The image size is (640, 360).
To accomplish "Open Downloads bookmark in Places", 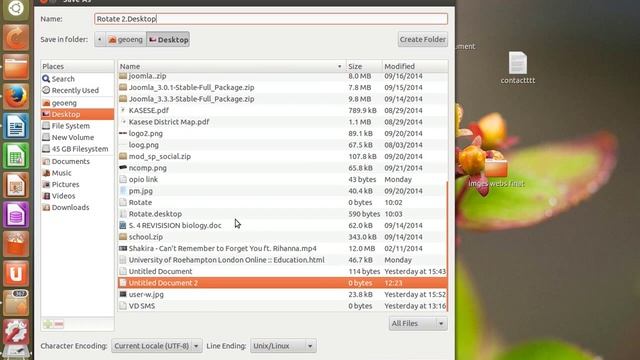I will [77, 207].
